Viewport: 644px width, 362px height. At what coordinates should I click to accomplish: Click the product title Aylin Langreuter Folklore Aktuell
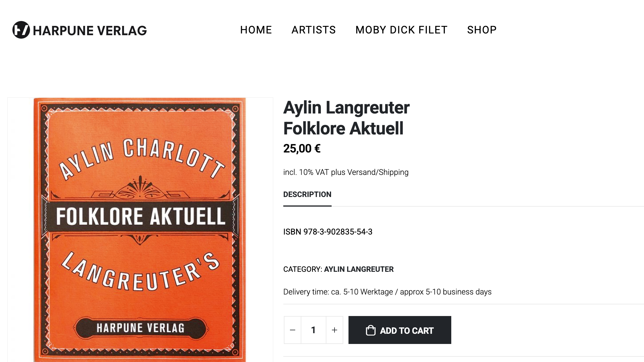[x=346, y=118]
